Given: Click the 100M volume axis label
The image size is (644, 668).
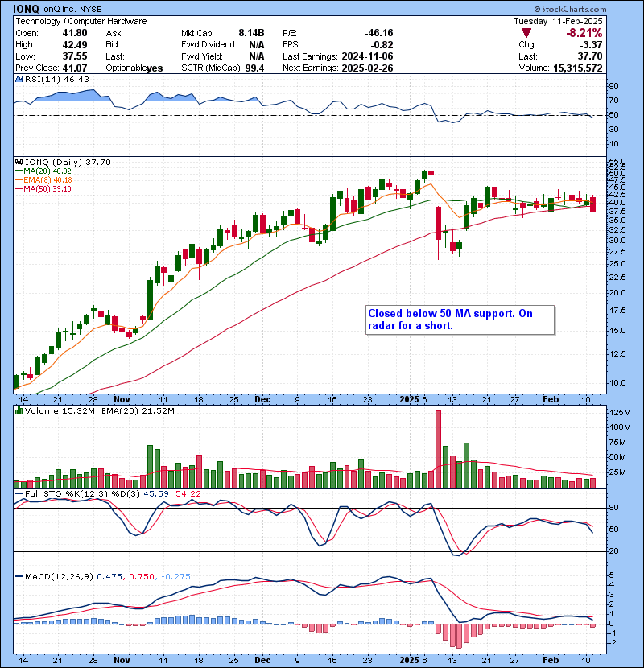Looking at the screenshot, I should [620, 427].
